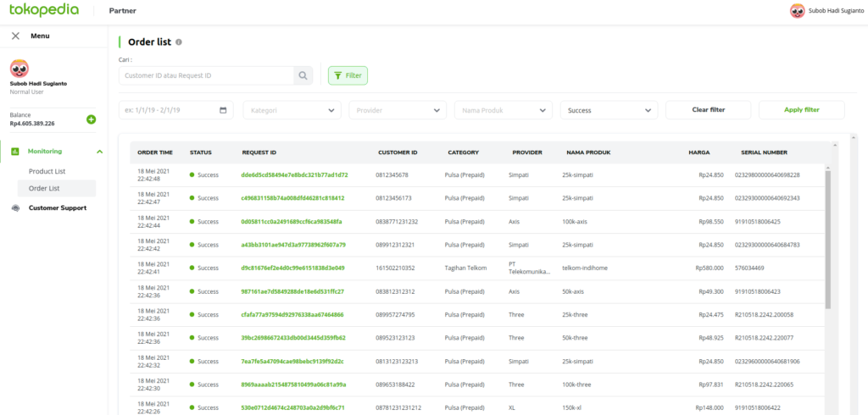868x415 pixels.
Task: Click the green add balance plus icon
Action: click(91, 119)
